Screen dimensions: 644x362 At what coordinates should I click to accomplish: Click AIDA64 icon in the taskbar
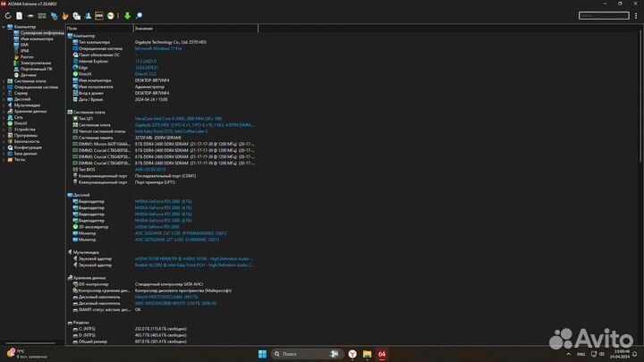381,355
